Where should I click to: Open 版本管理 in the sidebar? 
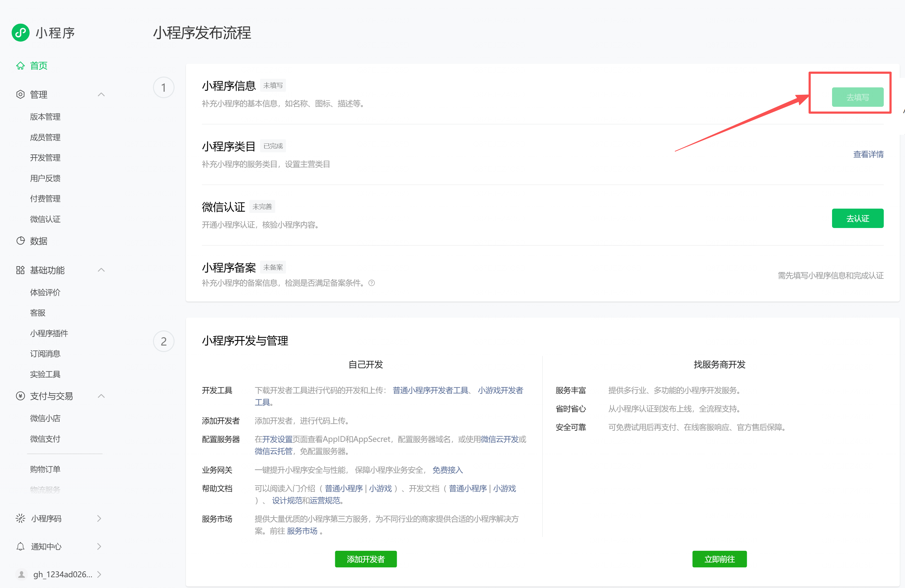click(45, 117)
